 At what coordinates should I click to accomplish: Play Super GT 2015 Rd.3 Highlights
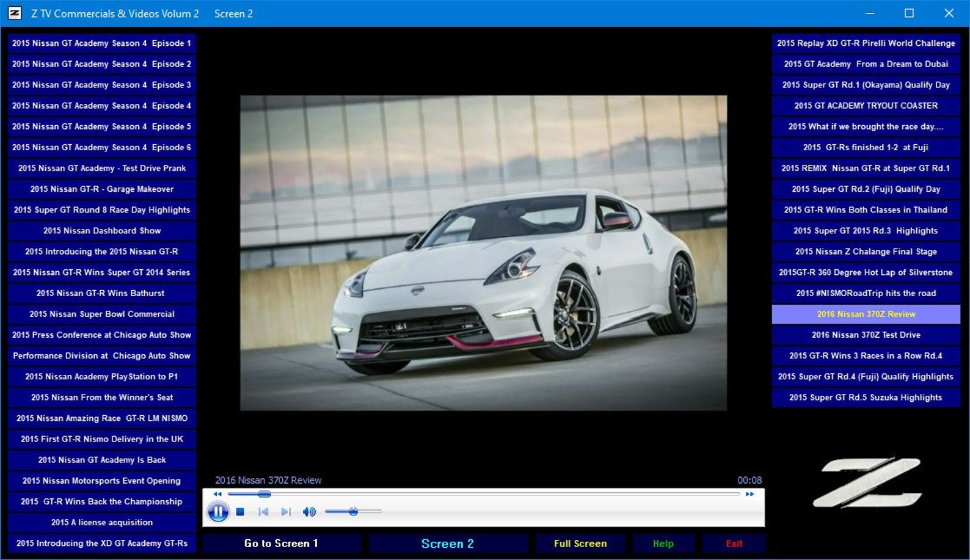[x=866, y=231]
